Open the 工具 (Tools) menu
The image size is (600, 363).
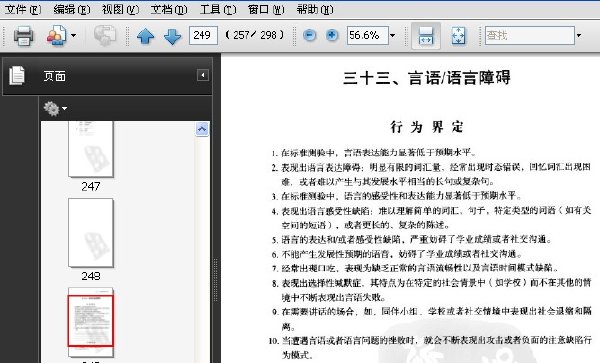218,9
